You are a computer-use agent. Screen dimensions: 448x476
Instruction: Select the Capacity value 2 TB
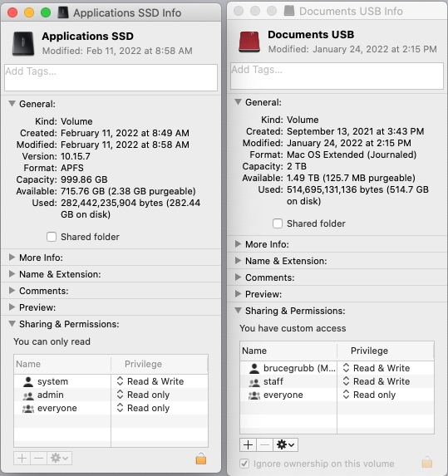click(297, 166)
